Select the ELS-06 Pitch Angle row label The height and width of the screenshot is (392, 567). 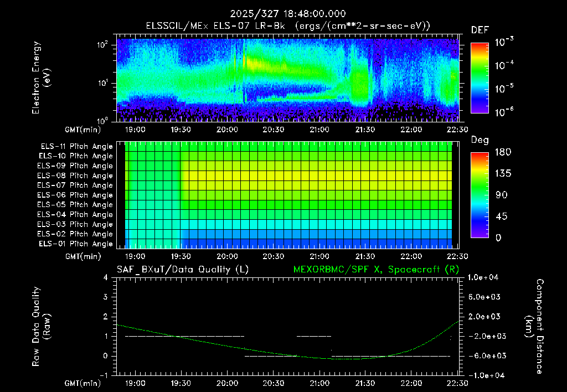point(75,195)
